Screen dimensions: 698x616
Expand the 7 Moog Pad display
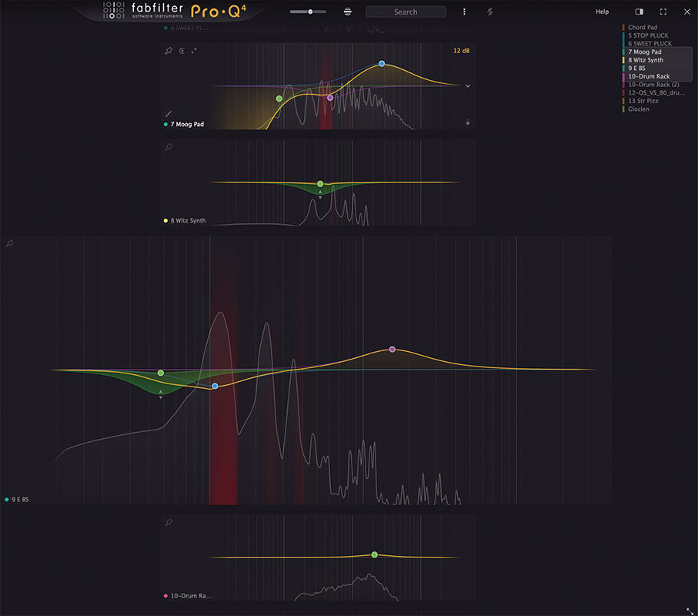click(194, 51)
